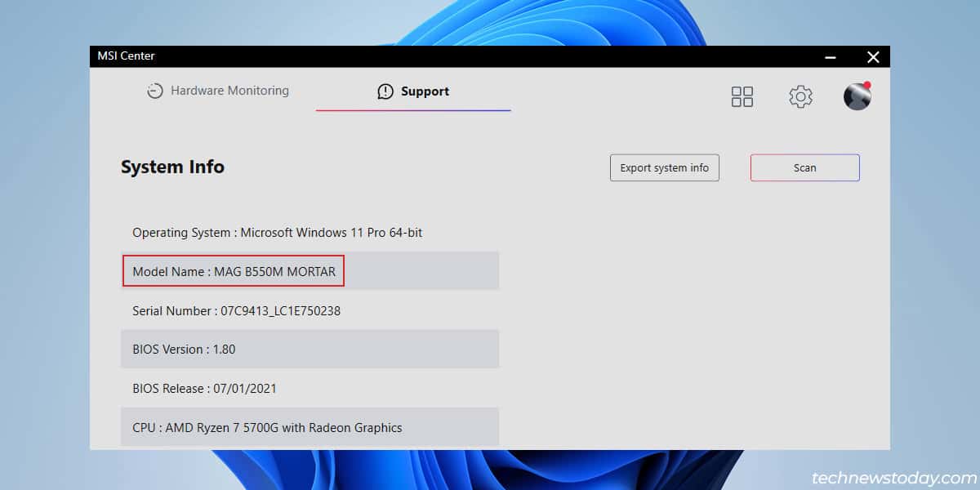Click the BIOS Version 1.80 row
The width and height of the screenshot is (980, 490).
click(184, 350)
